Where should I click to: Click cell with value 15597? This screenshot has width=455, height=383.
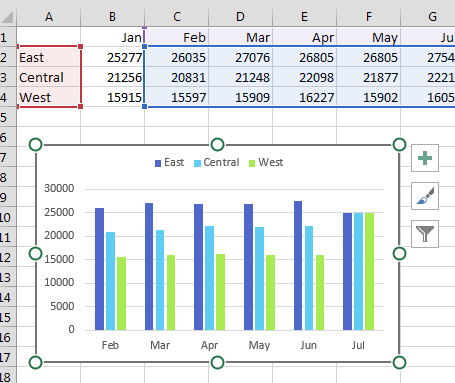click(177, 97)
